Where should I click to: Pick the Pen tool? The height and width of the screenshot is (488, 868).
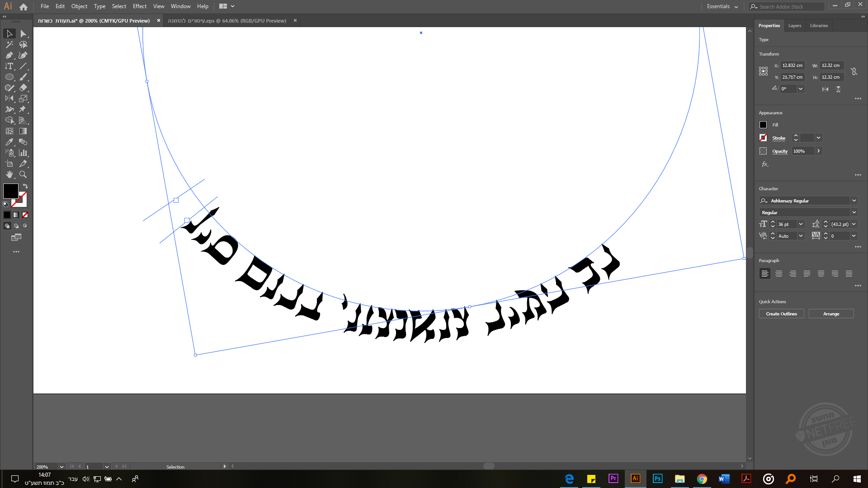click(x=9, y=55)
